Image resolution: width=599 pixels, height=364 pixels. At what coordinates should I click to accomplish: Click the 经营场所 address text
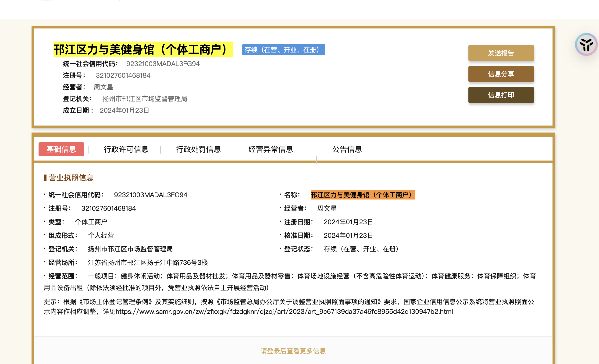[148, 262]
